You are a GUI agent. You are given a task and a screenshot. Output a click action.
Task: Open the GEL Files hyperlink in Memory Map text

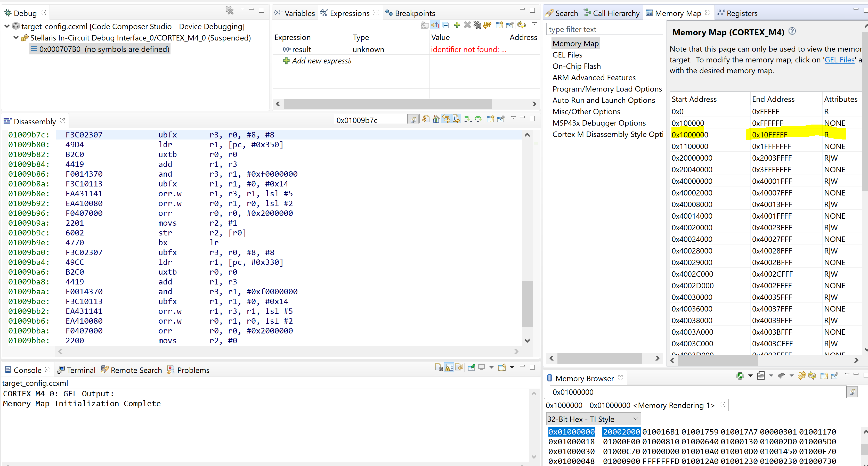coord(839,60)
